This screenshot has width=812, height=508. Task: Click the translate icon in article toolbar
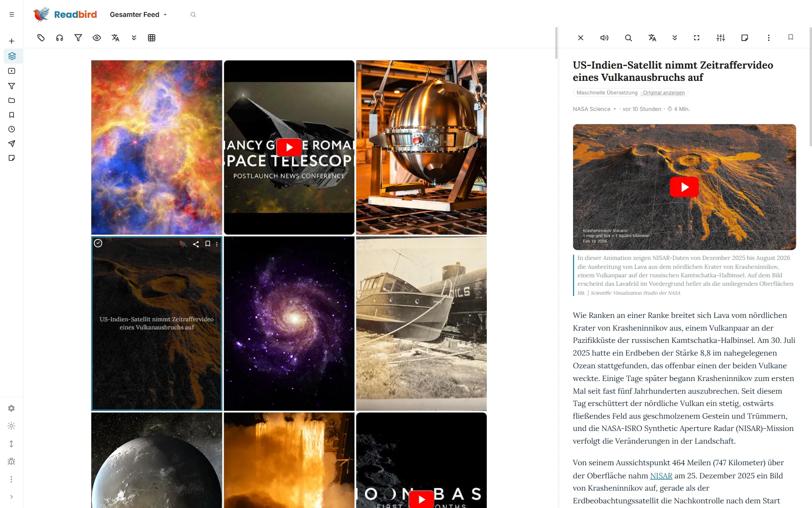point(652,38)
